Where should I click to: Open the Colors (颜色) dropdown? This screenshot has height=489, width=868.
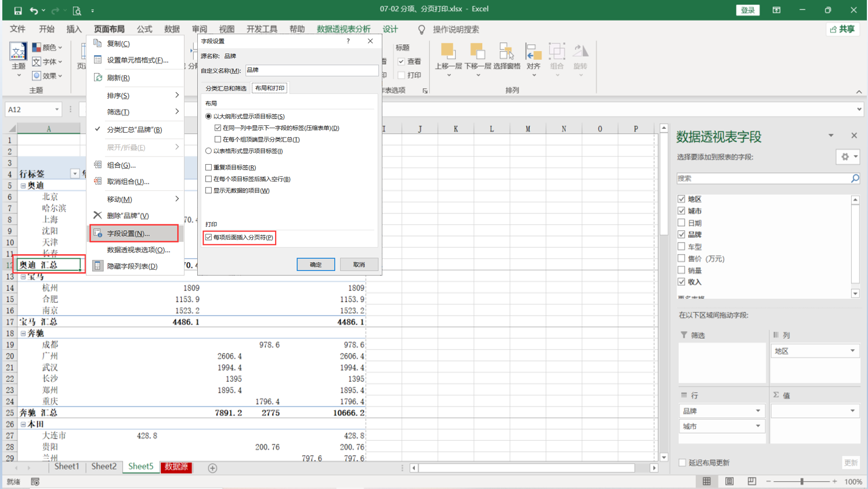48,48
